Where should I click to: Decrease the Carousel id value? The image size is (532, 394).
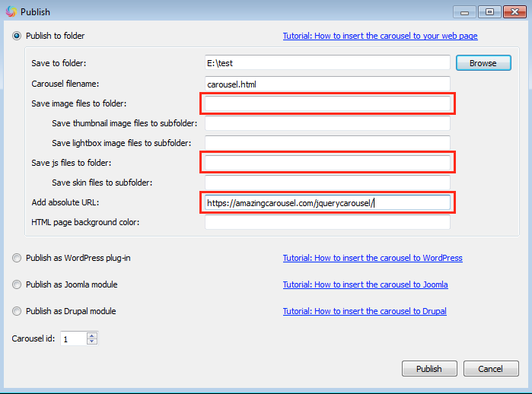[x=92, y=342]
